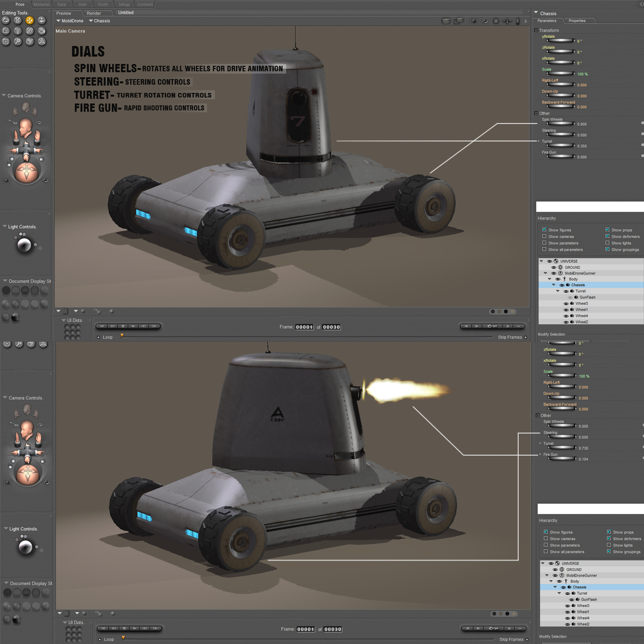
Task: Click the UI Dots grid in upper screenshot
Action: coord(72,332)
